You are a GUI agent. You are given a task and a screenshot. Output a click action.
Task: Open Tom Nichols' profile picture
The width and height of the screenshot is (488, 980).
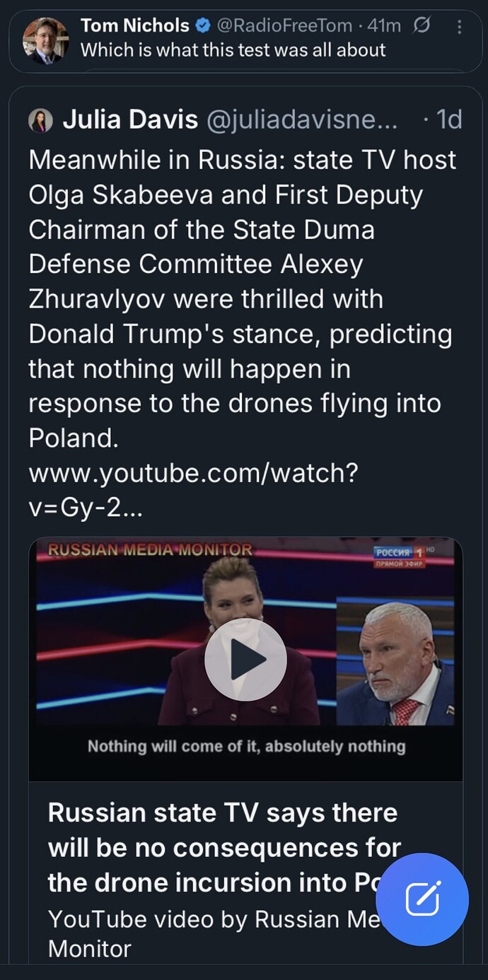point(46,40)
